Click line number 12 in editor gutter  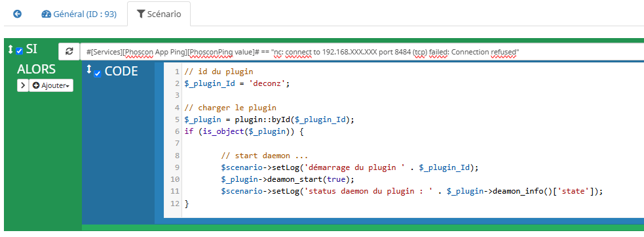click(176, 204)
